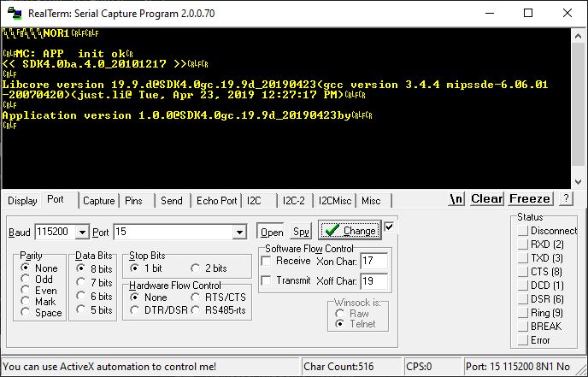Image resolution: width=588 pixels, height=377 pixels.
Task: Click the Xon Char field with 17
Action: point(373,261)
